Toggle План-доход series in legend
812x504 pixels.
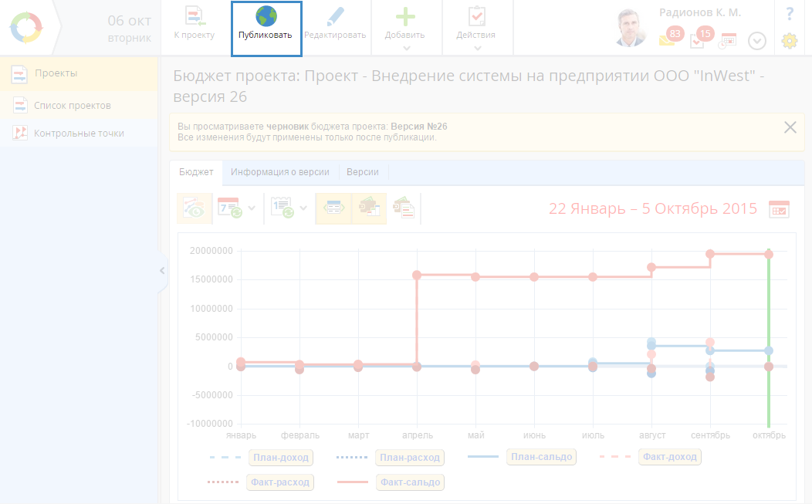point(279,458)
